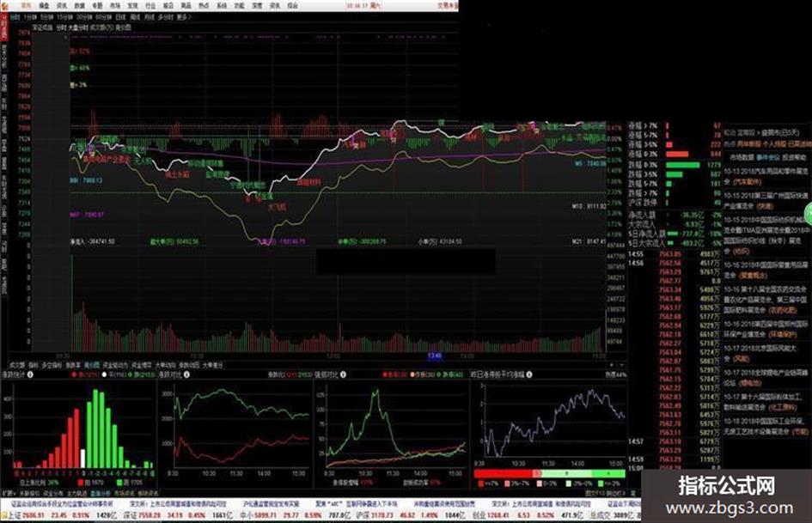
Task: Open the 关联报价 bottom tab
Action: click(30, 494)
